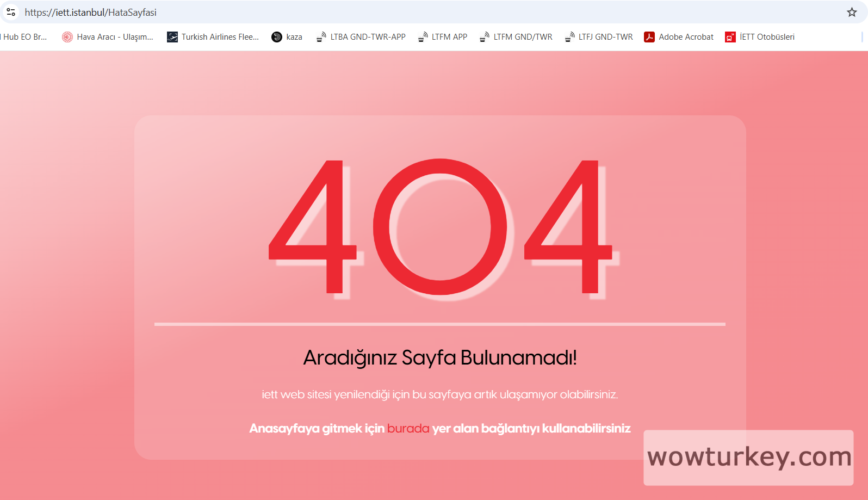868x500 pixels.
Task: Click the URL text in the address bar
Action: [x=91, y=12]
